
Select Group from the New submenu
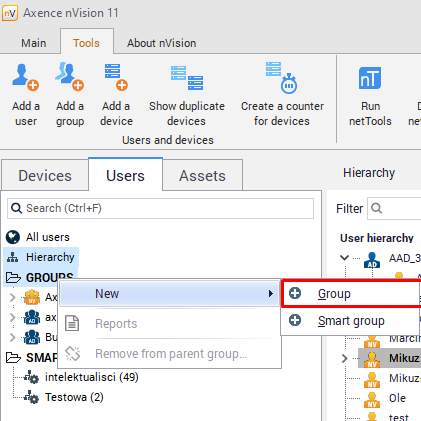pyautogui.click(x=351, y=294)
